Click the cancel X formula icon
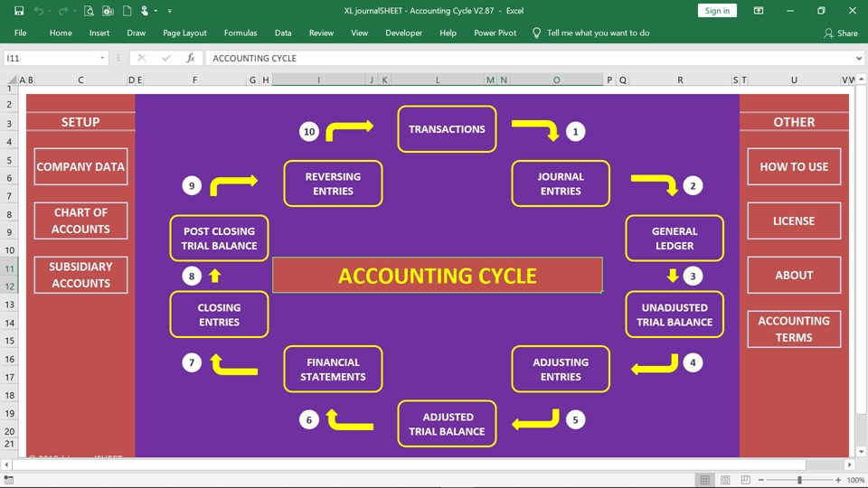This screenshot has height=488, width=868. click(141, 58)
